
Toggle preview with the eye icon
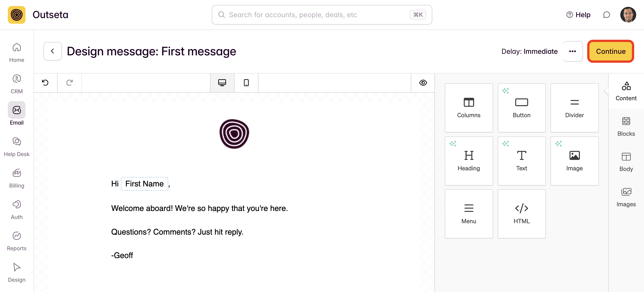pyautogui.click(x=423, y=83)
